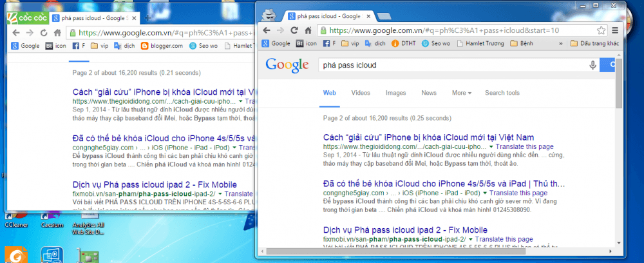The height and width of the screenshot is (263, 644).
Task: Open the 'vip' bookmark folder in Cốc Cốc
Action: coord(99,46)
